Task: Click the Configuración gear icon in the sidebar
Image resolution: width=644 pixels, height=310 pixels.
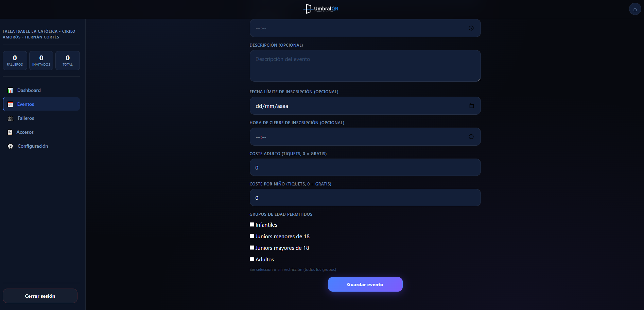Action: pyautogui.click(x=11, y=146)
